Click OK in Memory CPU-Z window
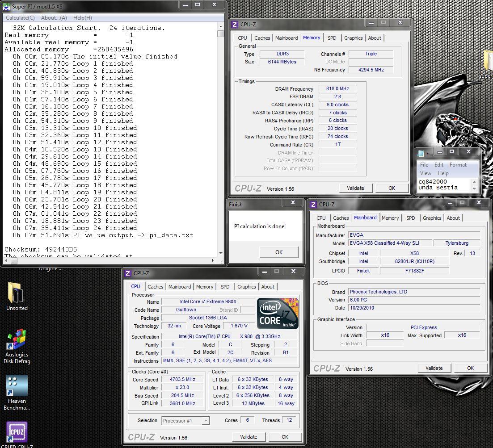This screenshot has width=493, height=448. (x=392, y=188)
